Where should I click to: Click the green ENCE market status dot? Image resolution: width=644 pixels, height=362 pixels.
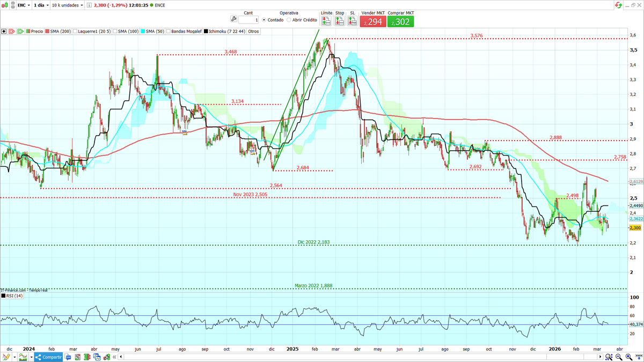(151, 5)
